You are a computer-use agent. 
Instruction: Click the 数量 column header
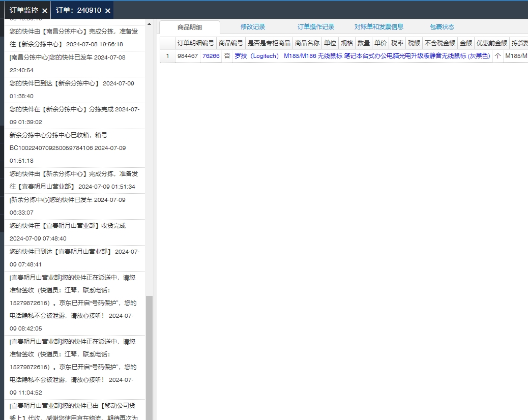(364, 43)
